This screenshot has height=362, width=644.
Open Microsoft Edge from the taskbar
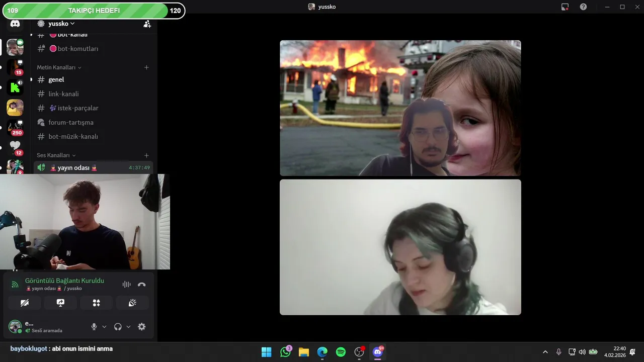click(x=323, y=352)
